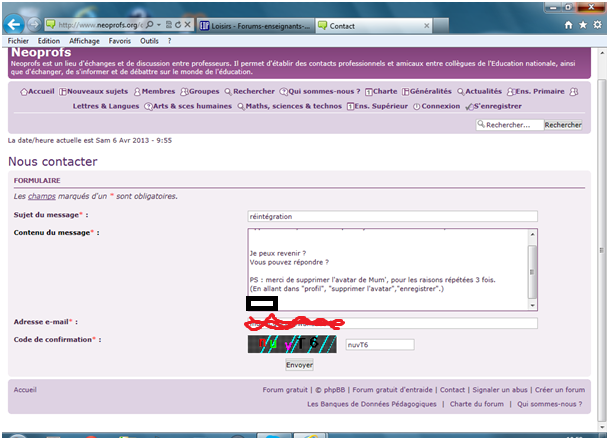Click the checkmark icon beside S'enregistrer
Viewport: 609px width, 438px height.
point(469,106)
